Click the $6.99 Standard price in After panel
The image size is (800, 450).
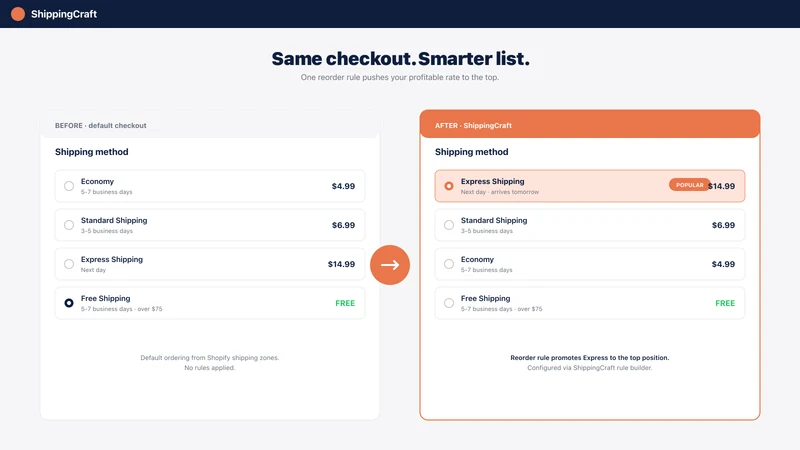pos(723,225)
